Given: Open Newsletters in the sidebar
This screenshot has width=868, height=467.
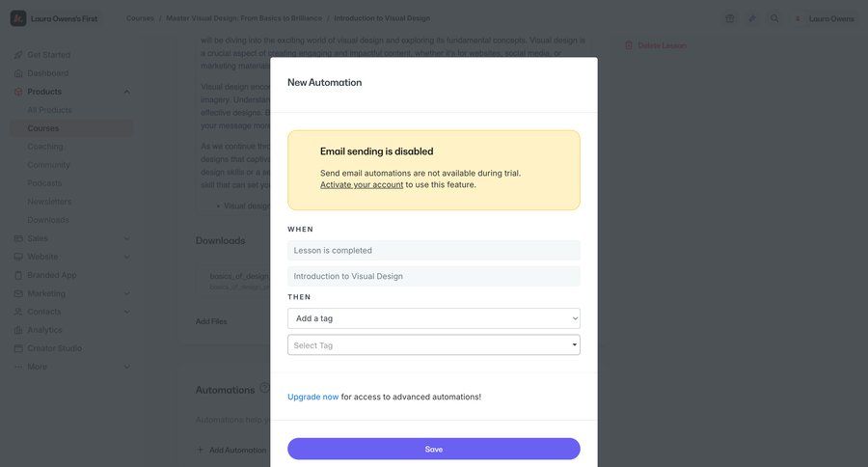Looking at the screenshot, I should pos(49,202).
